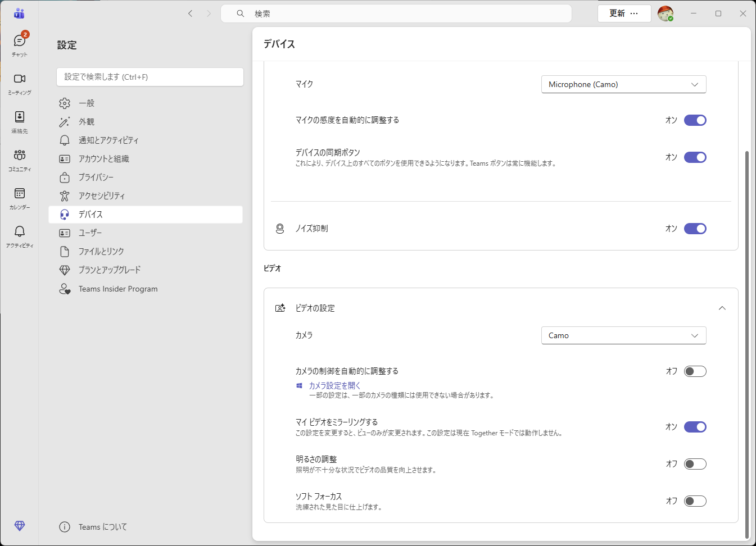Click inside the settings search field
This screenshot has width=756, height=546.
[x=150, y=77]
